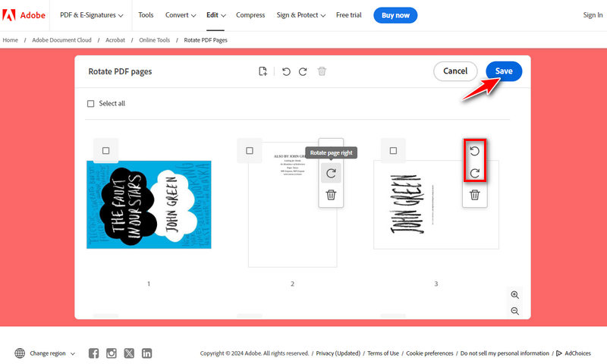Viewport: 607px width, 364px height.
Task: Click the globe Change region icon
Action: [20, 353]
